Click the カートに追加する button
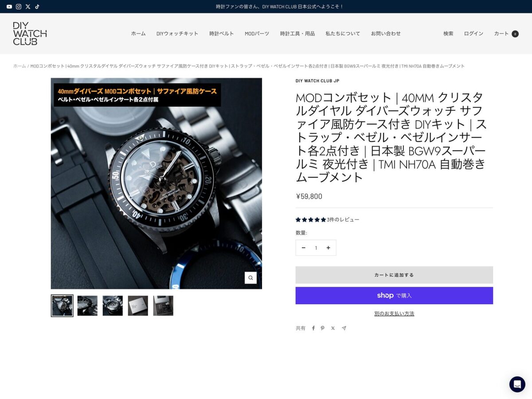Screen dimensions: 532x399 [394, 275]
